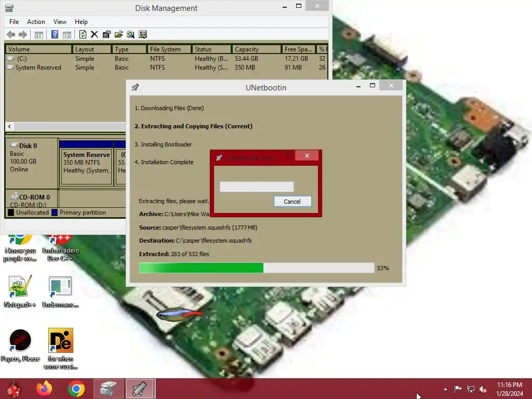The image size is (532, 399).
Task: Click the Primary partition blue legend swatch
Action: point(54,212)
